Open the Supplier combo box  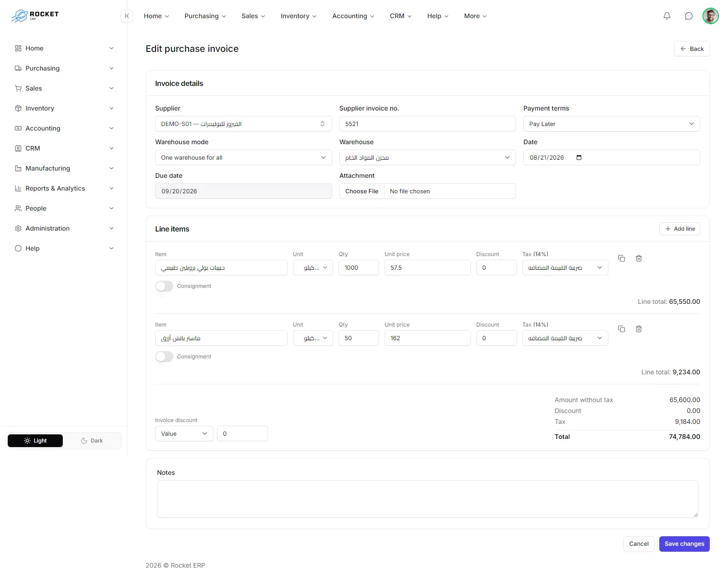coord(243,124)
